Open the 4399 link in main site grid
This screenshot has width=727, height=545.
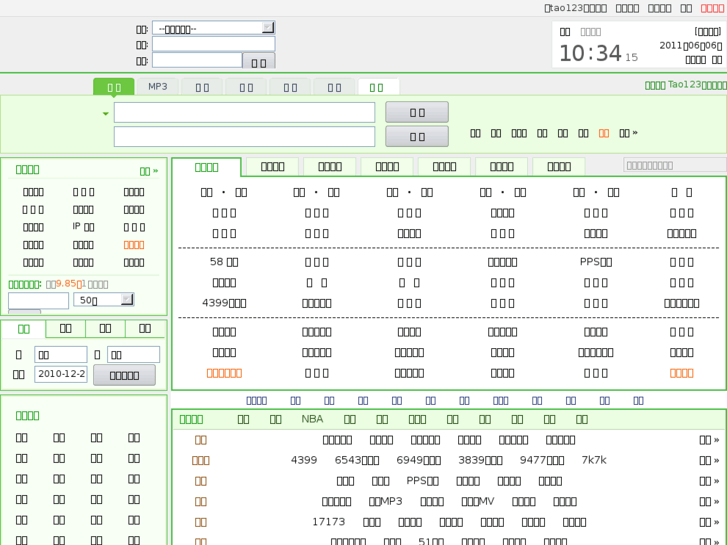(x=224, y=303)
